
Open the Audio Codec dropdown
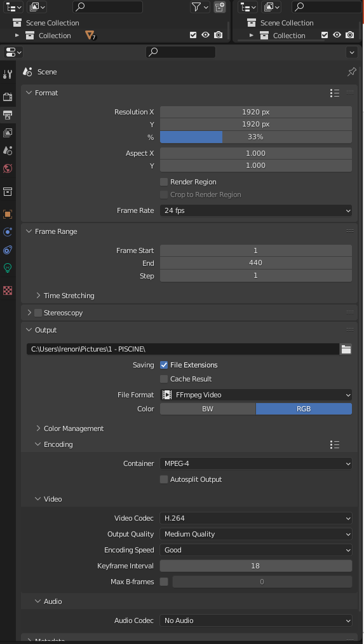(x=255, y=620)
